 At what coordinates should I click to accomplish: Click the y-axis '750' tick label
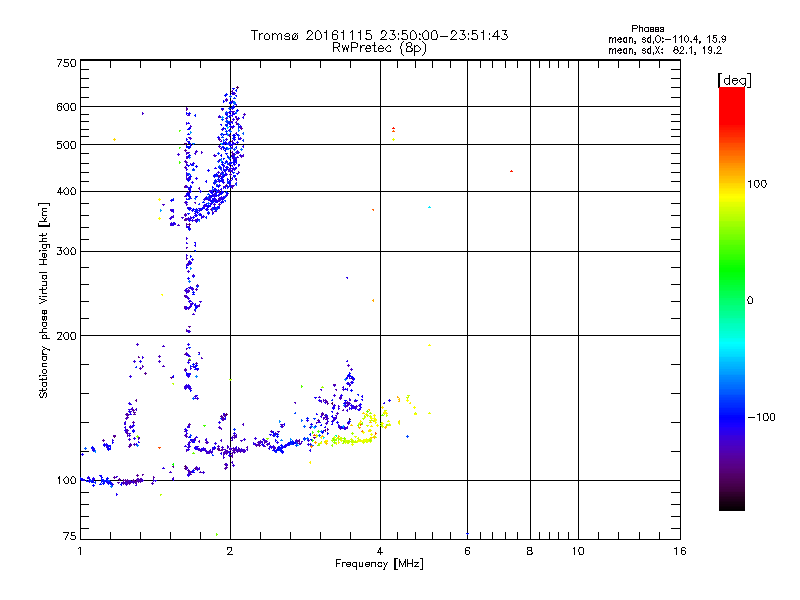[66, 63]
